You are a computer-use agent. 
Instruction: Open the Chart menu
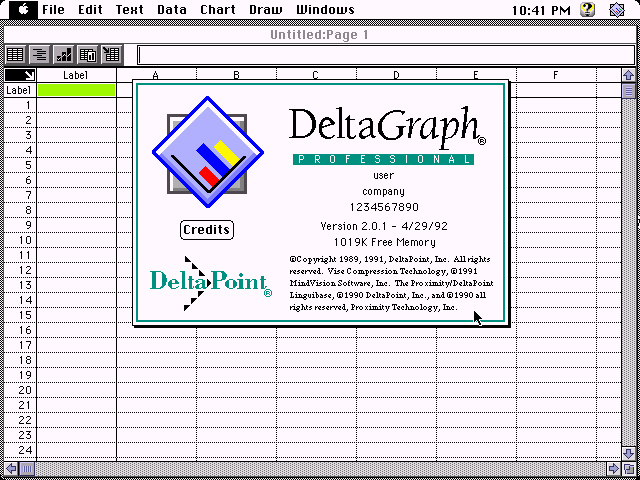[218, 10]
